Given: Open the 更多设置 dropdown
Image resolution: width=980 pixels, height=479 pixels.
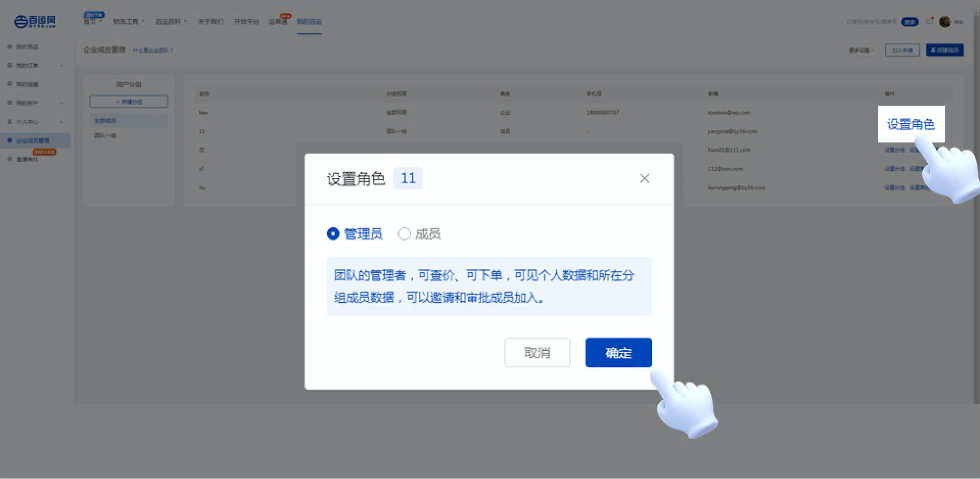Looking at the screenshot, I should click(x=860, y=50).
